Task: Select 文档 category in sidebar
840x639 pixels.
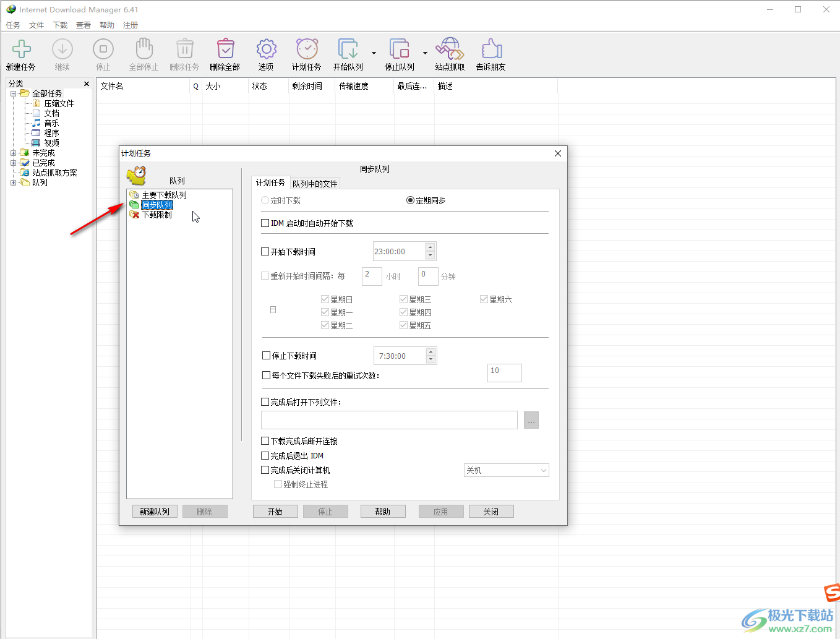Action: (51, 113)
